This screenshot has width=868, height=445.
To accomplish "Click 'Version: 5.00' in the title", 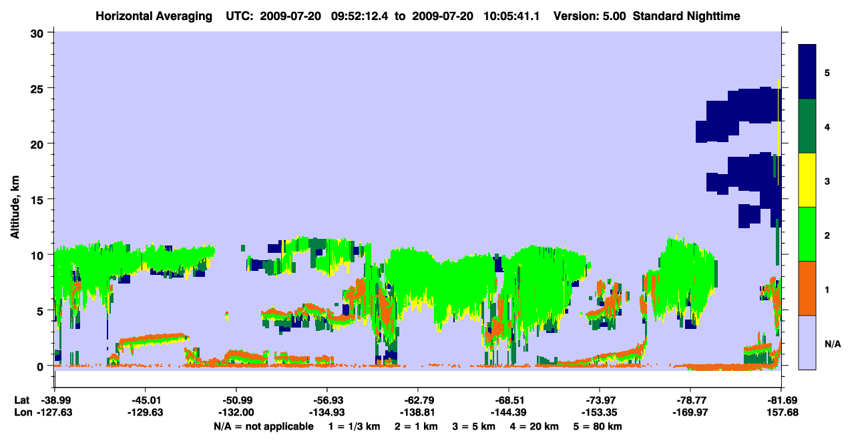I will click(x=590, y=16).
